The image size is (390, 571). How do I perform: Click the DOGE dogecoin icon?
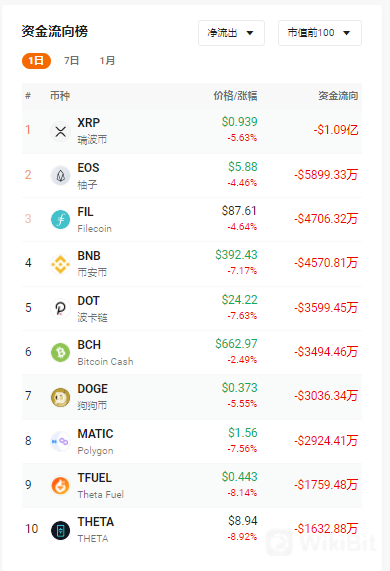pyautogui.click(x=60, y=397)
